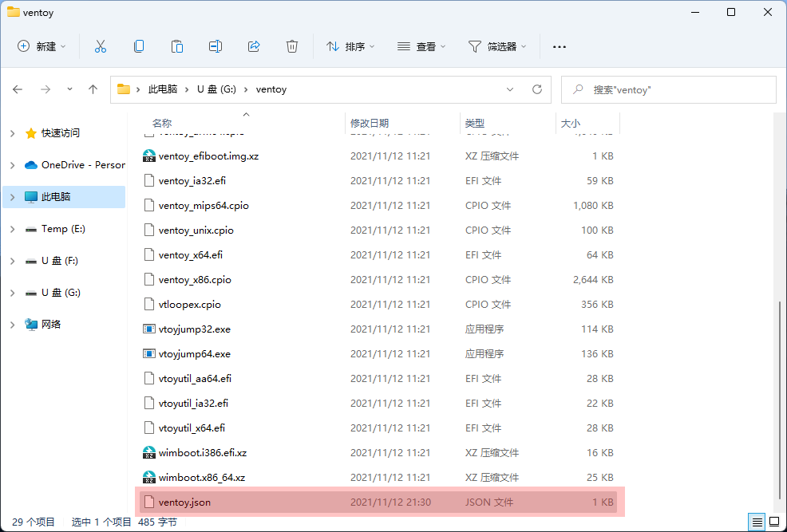Select file vtoyutil_ia32.efi

coord(377,403)
